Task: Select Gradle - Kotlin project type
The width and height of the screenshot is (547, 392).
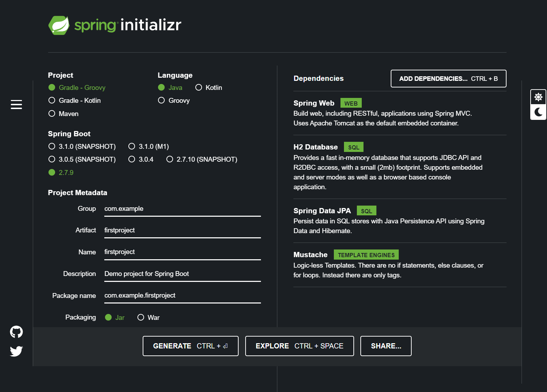Action: pos(75,100)
